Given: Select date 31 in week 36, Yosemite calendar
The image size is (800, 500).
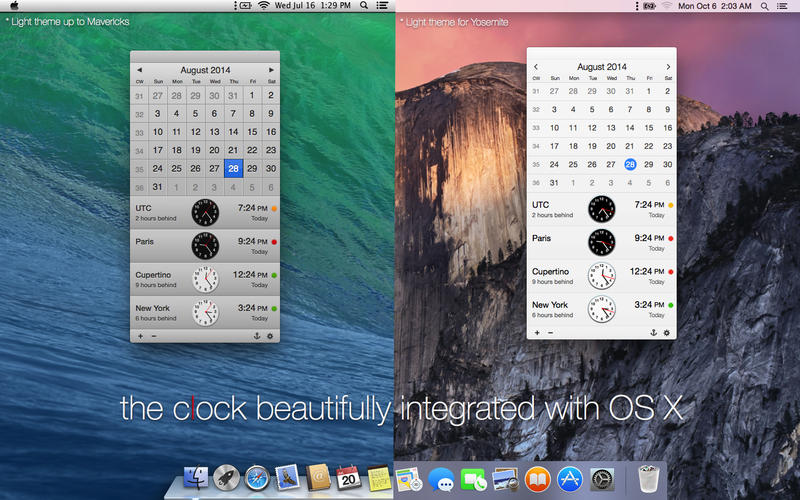Looking at the screenshot, I should pyautogui.click(x=554, y=183).
